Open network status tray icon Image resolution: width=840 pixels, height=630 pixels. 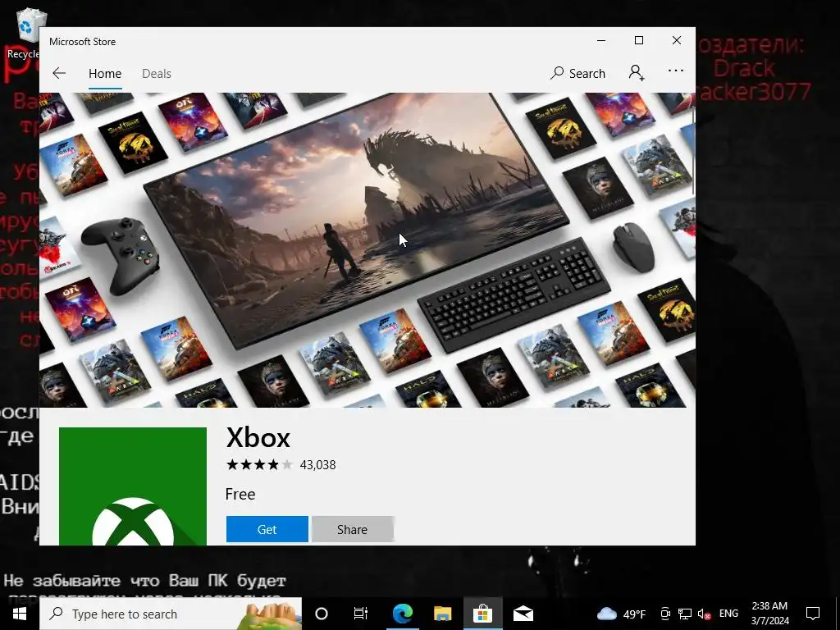(x=685, y=614)
